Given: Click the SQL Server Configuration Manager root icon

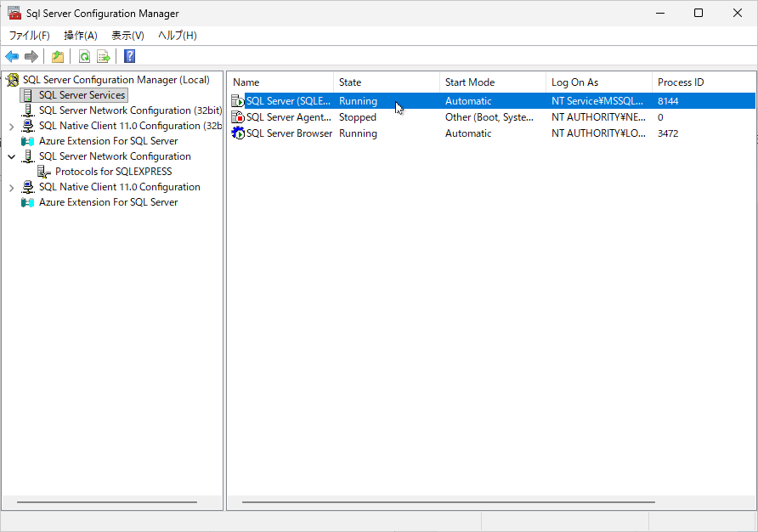Looking at the screenshot, I should [13, 80].
